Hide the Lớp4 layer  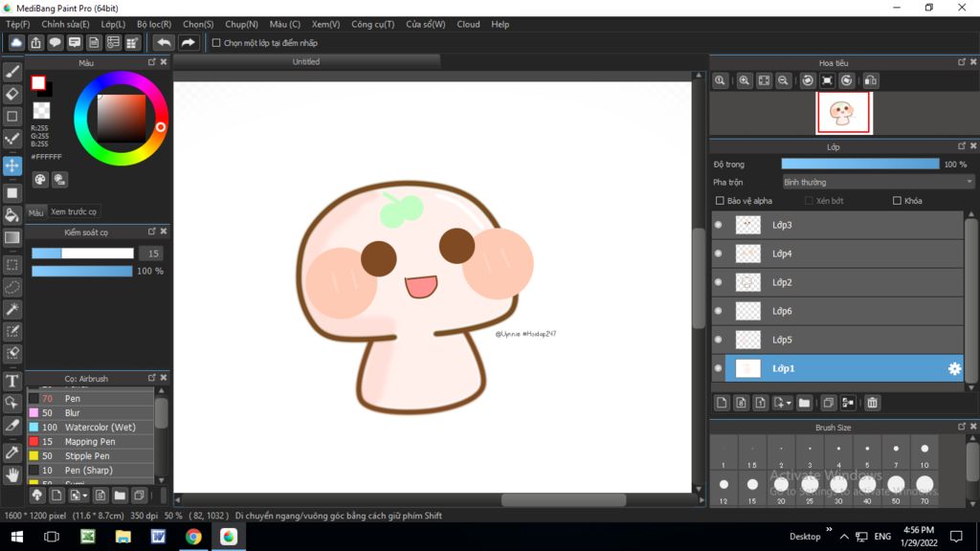718,253
